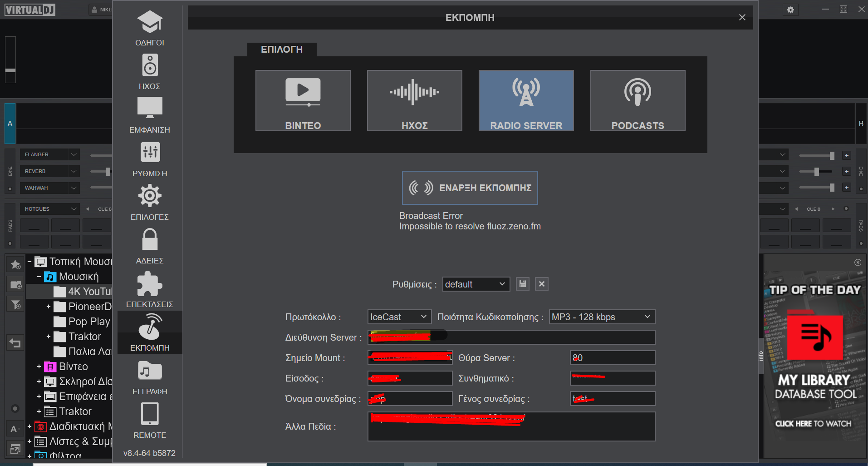Select the RADIO SERVER broadcast option
868x466 pixels.
pyautogui.click(x=526, y=101)
